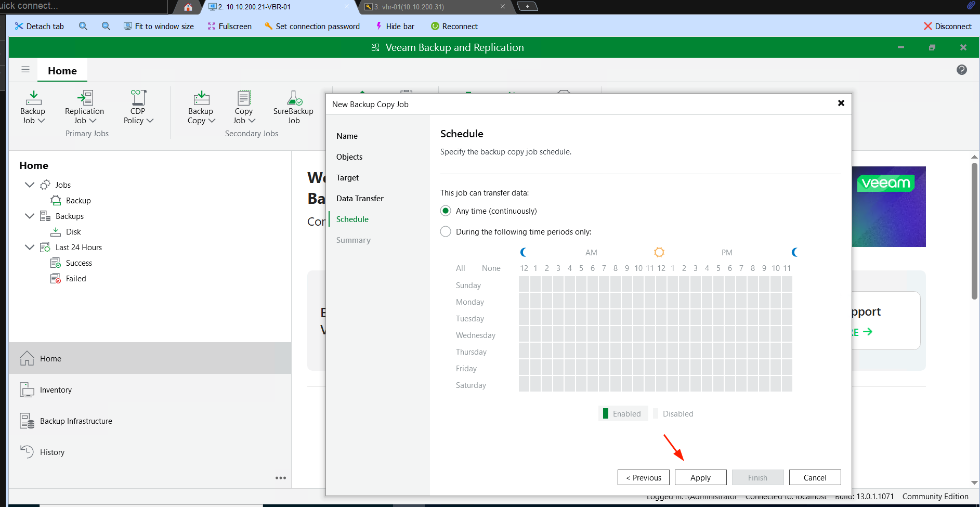The width and height of the screenshot is (980, 507).
Task: Click the Inventory navigation icon
Action: click(27, 389)
